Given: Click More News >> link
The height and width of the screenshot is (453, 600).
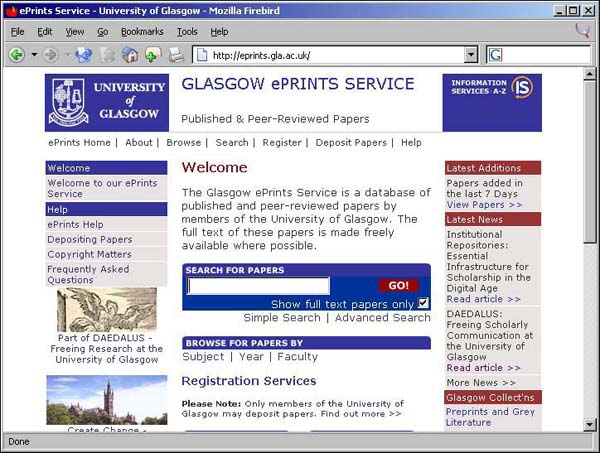Looking at the screenshot, I should (481, 383).
